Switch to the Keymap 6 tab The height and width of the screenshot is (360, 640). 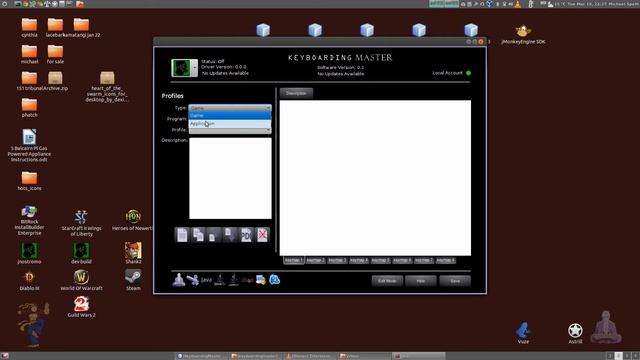click(402, 260)
